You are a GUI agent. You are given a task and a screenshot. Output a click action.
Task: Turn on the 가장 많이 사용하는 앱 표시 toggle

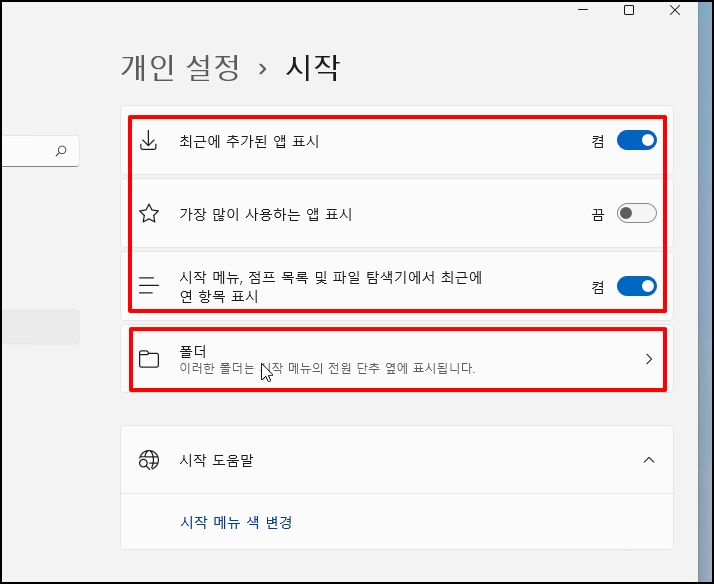(x=637, y=213)
